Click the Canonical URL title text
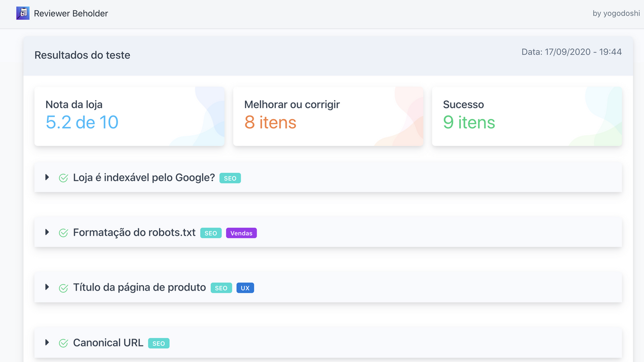 click(x=108, y=343)
